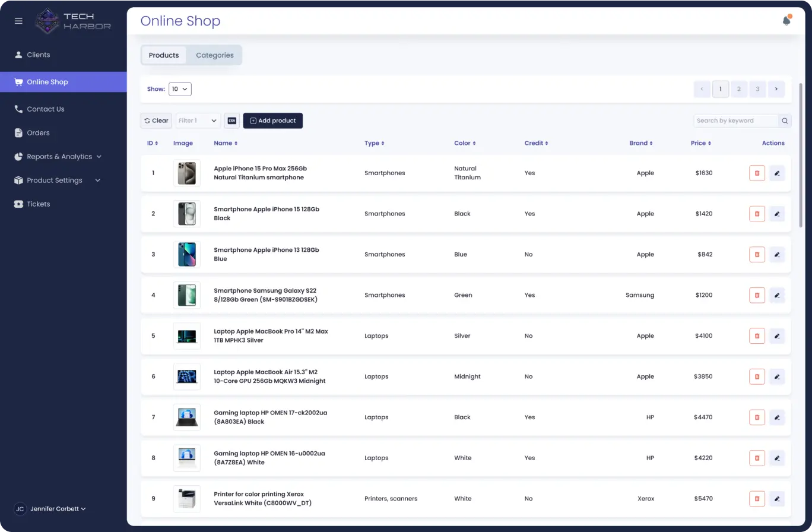Go to pagination page 1
Viewport: 812px width, 532px height.
point(721,89)
